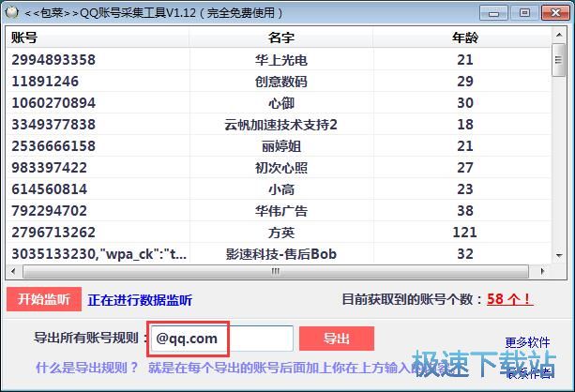This screenshot has height=392, width=575.
Task: Minimize the QQ账号采集工具 window
Action: 493,13
